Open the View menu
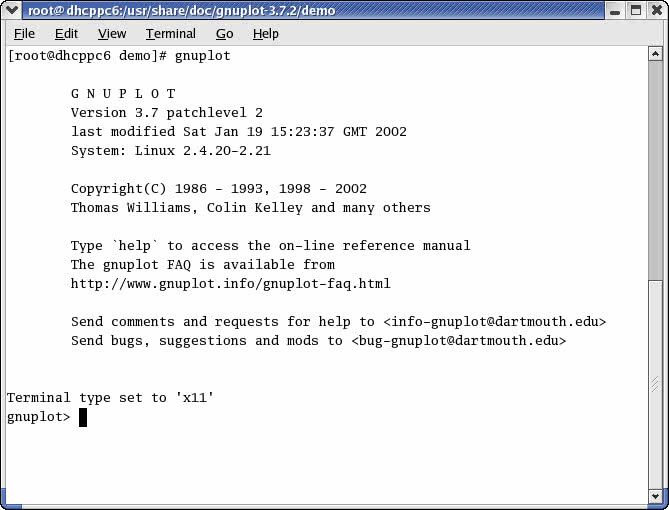669x510 pixels. click(112, 34)
